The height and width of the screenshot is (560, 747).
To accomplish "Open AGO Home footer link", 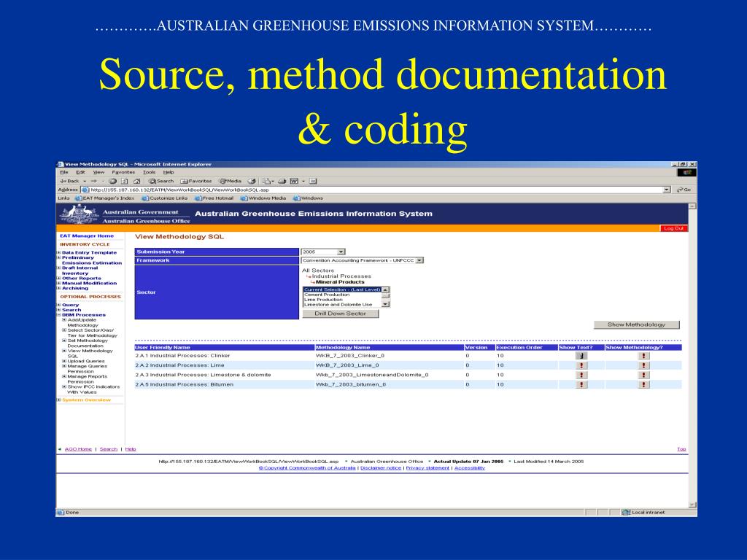I will pos(78,449).
